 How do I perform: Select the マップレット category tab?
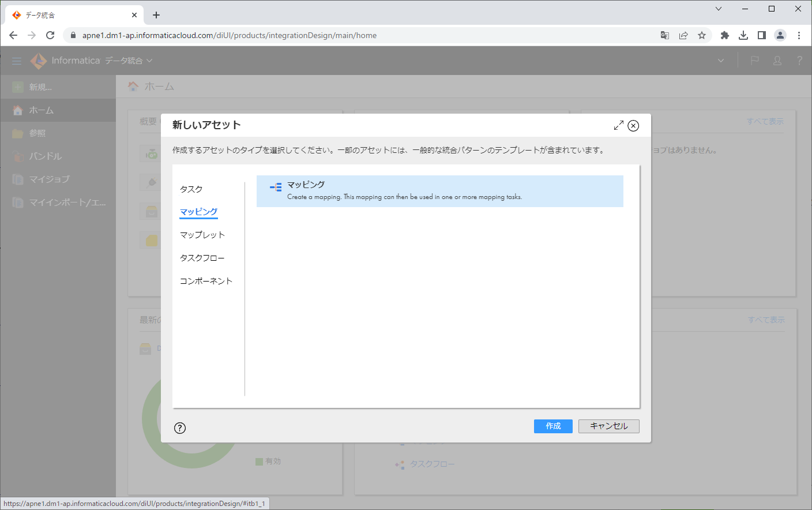click(202, 235)
